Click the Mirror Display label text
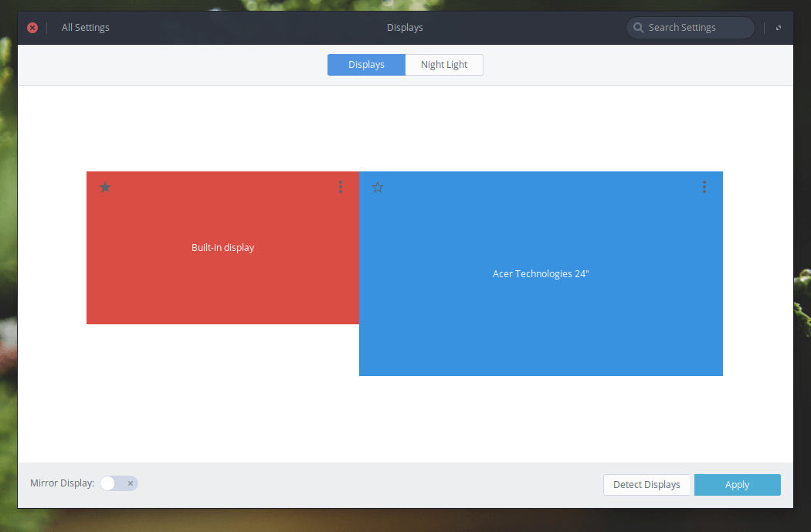 pyautogui.click(x=62, y=483)
